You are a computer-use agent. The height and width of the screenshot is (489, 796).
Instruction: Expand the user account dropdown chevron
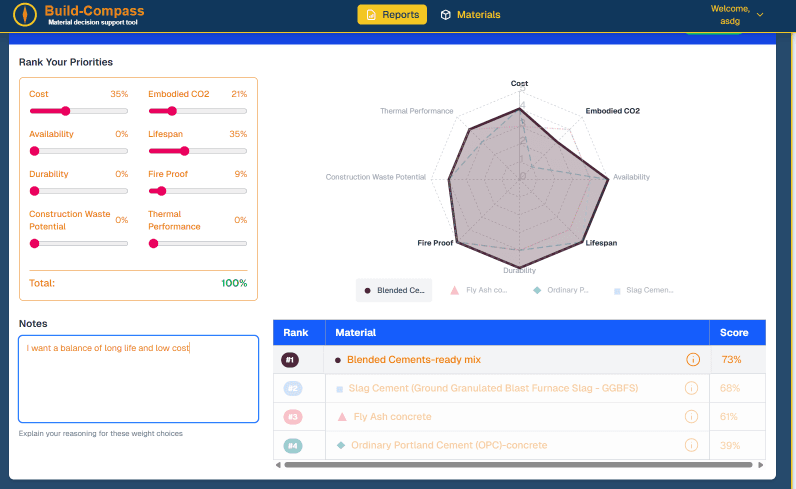pos(760,15)
